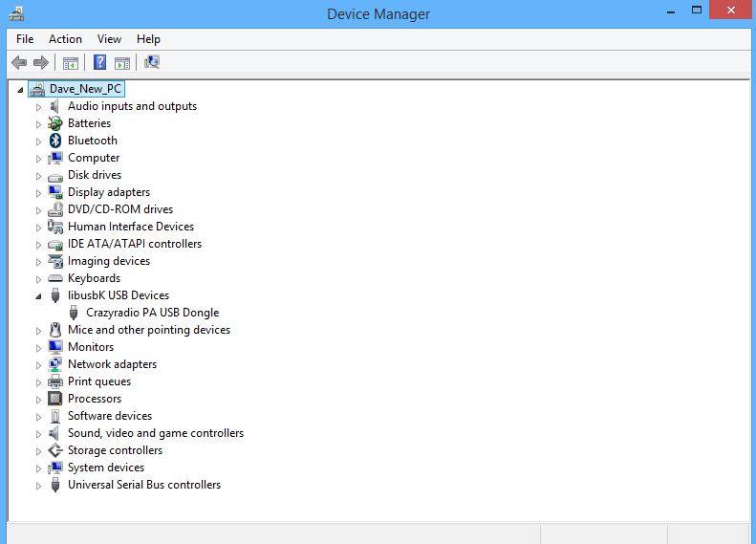Viewport: 756px width, 544px height.
Task: Click the Back arrow toolbar icon
Action: pyautogui.click(x=18, y=63)
